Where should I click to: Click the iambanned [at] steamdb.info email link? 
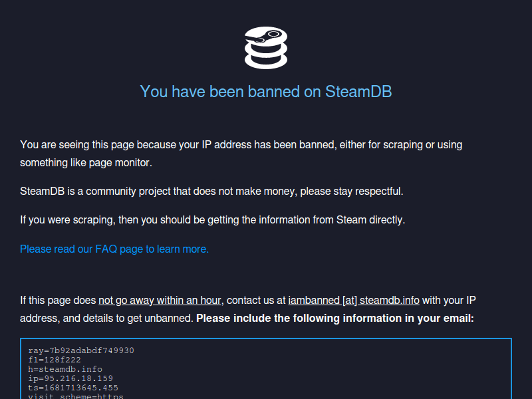coord(354,301)
